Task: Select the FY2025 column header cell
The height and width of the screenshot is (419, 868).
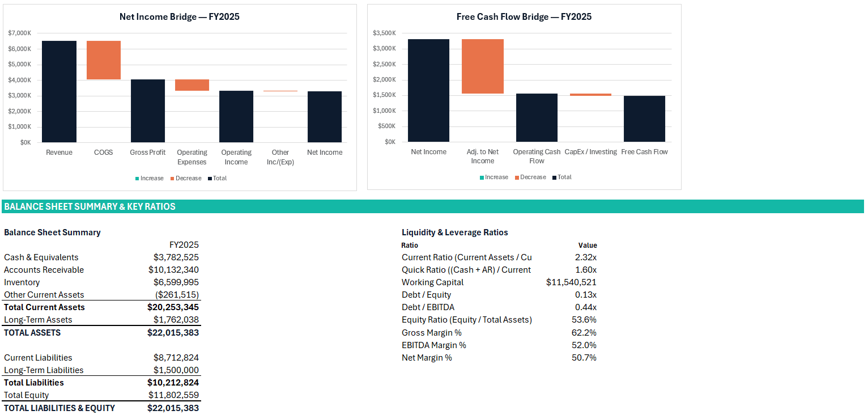Action: 184,245
